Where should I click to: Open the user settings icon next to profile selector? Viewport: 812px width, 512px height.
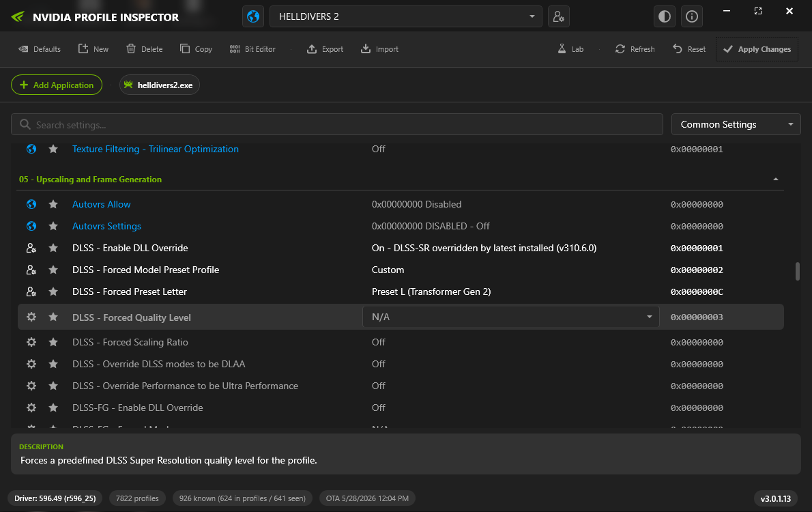click(x=558, y=16)
